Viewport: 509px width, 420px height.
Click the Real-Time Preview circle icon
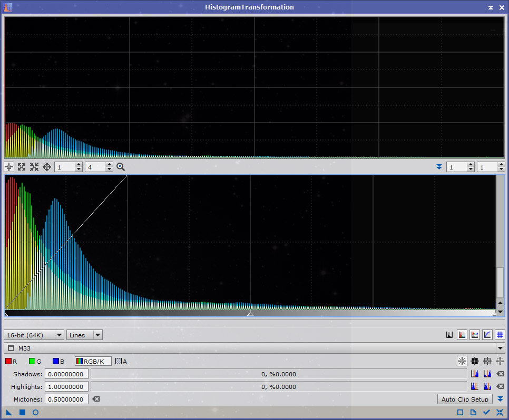35,413
